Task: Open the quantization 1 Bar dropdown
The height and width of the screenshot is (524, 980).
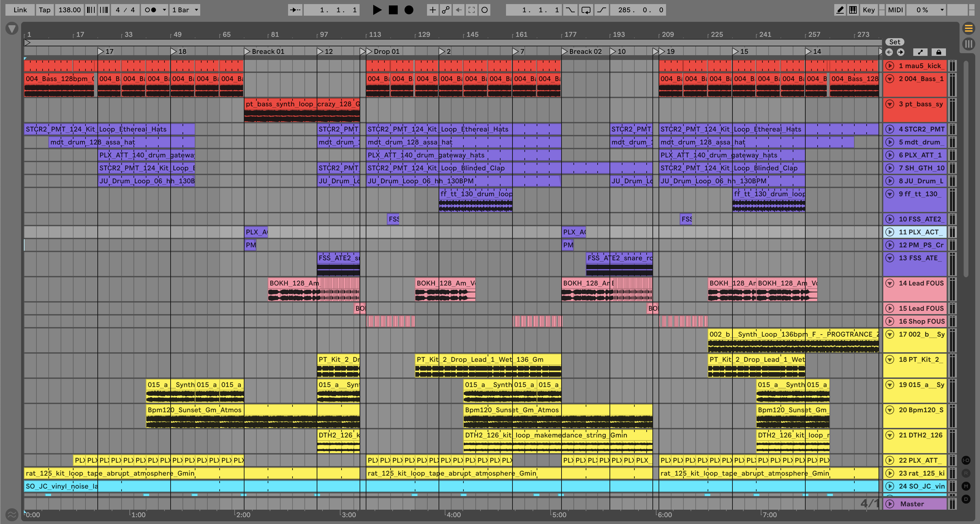Action: (185, 10)
